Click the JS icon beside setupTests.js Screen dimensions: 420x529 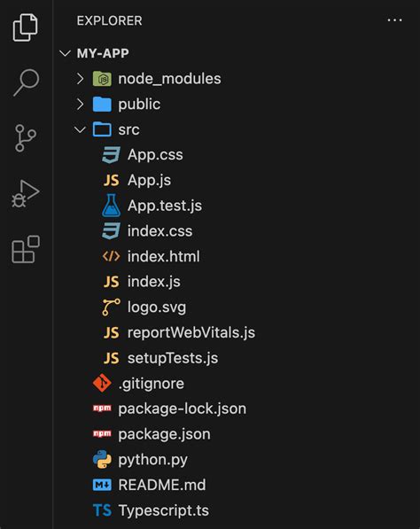pos(111,358)
